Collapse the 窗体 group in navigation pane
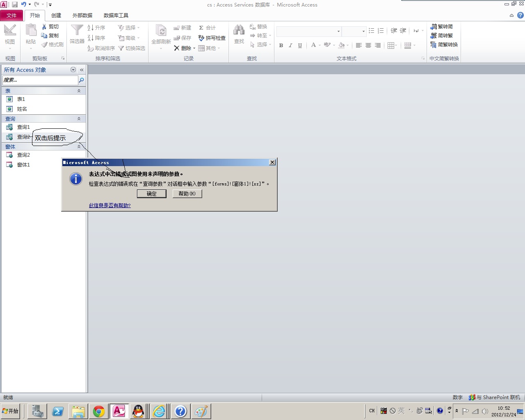 79,147
